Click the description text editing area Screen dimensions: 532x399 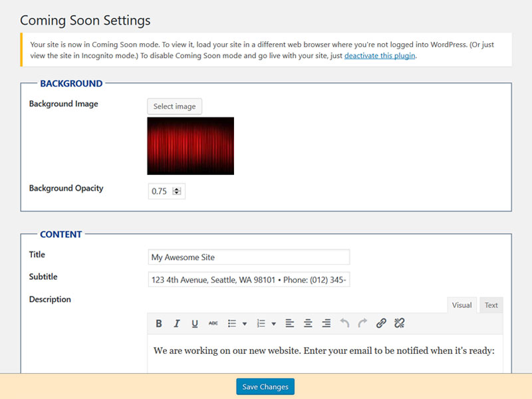coord(325,354)
